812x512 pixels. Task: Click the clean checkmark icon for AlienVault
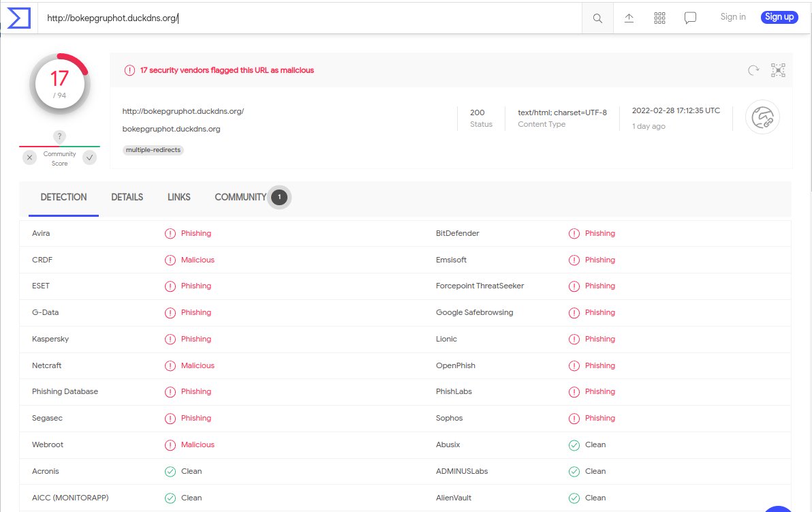coord(574,498)
